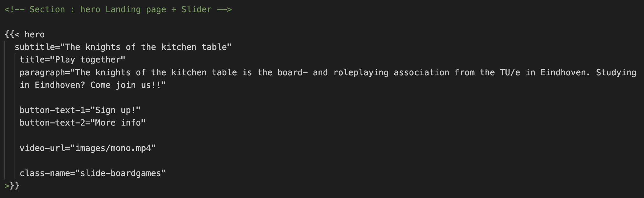
Task: Click the closing ">}}" shortcode bracket
Action: pyautogui.click(x=12, y=186)
